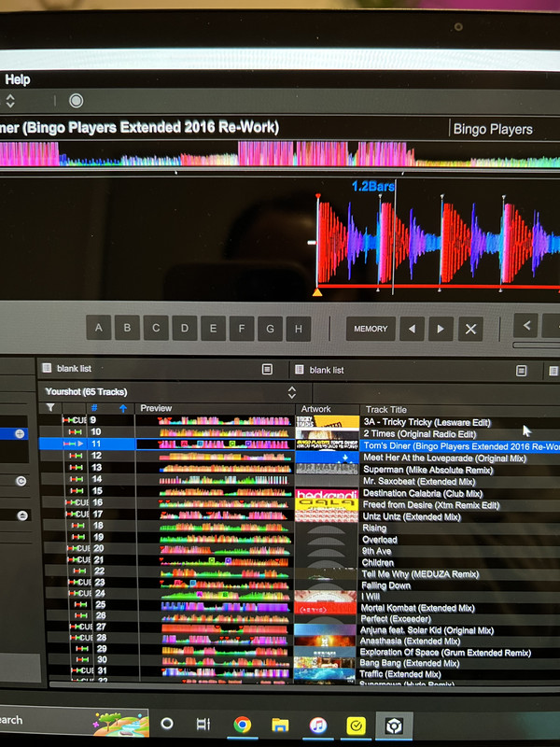This screenshot has height=747, width=560.
Task: Open Task View from the taskbar
Action: 203,725
